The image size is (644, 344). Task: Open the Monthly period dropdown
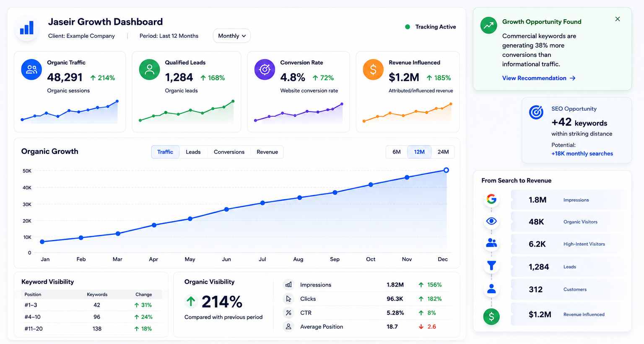pyautogui.click(x=232, y=36)
